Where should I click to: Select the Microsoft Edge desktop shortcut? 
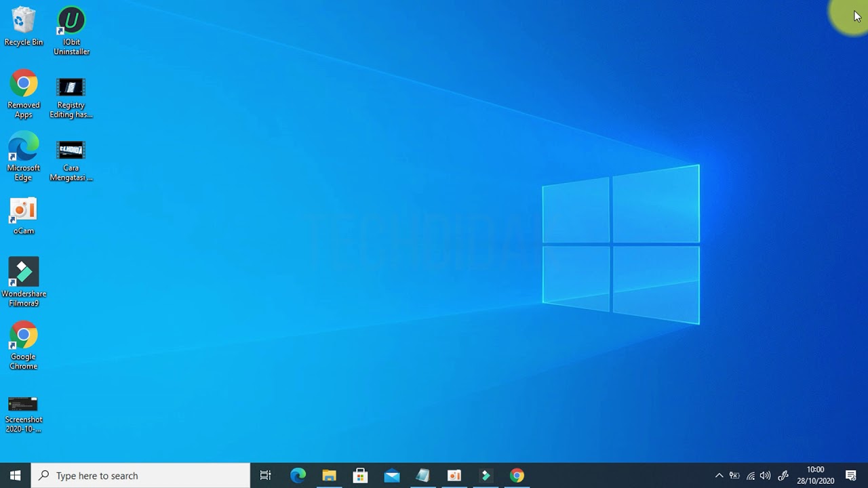(24, 157)
